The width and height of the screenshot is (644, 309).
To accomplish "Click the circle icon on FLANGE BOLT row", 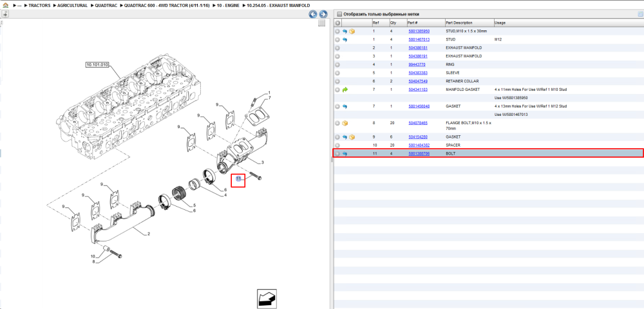I will coord(337,123).
